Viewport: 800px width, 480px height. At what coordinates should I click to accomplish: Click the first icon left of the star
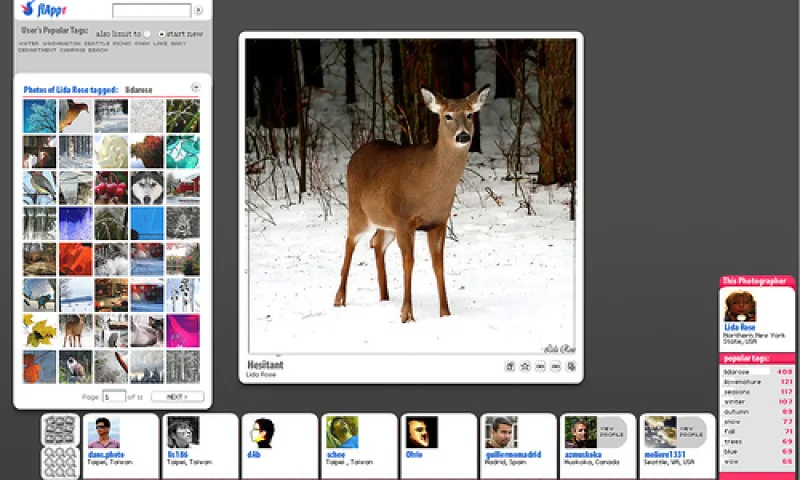(510, 367)
